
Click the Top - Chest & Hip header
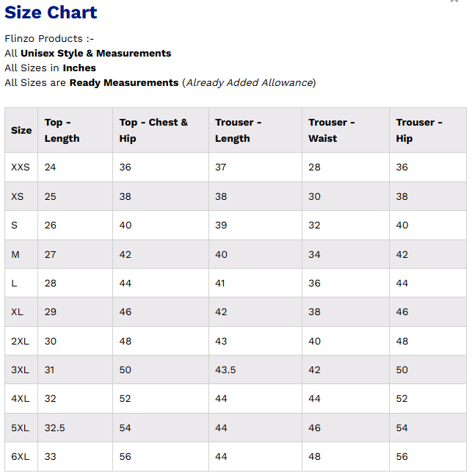pyautogui.click(x=153, y=130)
